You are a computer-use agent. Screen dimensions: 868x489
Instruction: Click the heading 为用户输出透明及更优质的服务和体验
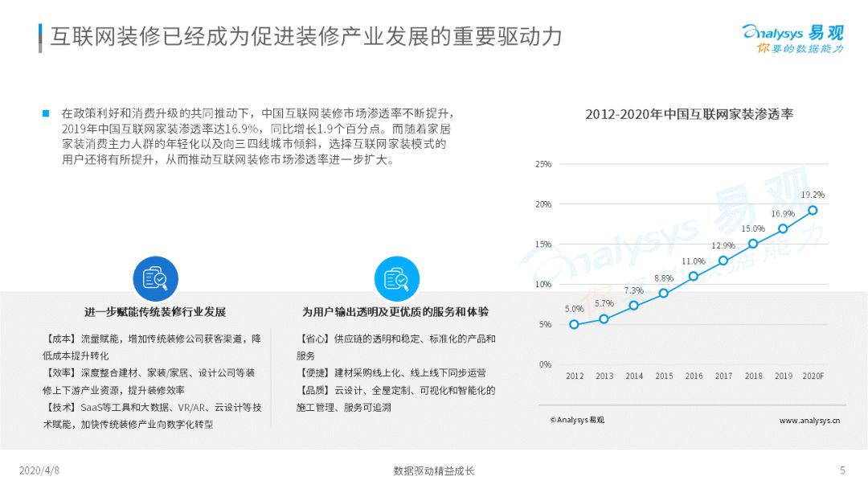[395, 312]
